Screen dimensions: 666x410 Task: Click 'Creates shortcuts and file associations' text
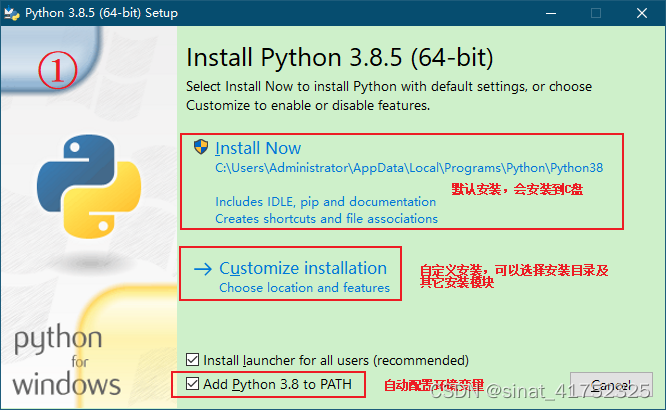(326, 218)
